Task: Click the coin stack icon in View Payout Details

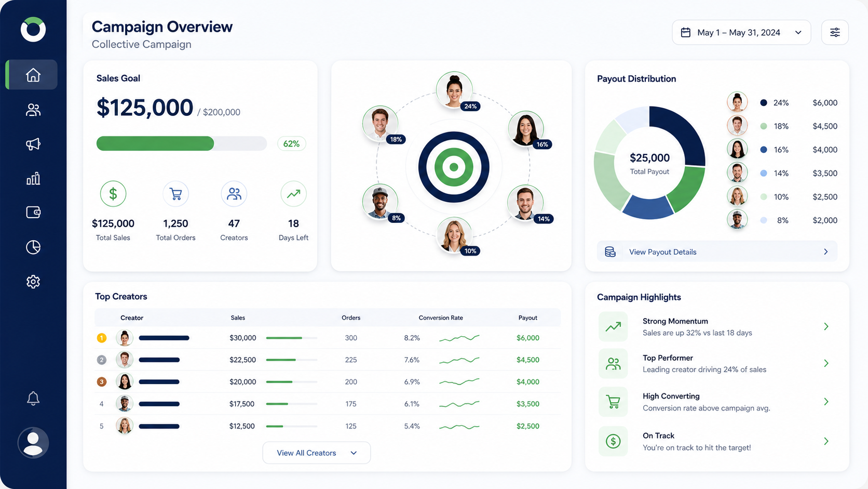Action: (611, 252)
